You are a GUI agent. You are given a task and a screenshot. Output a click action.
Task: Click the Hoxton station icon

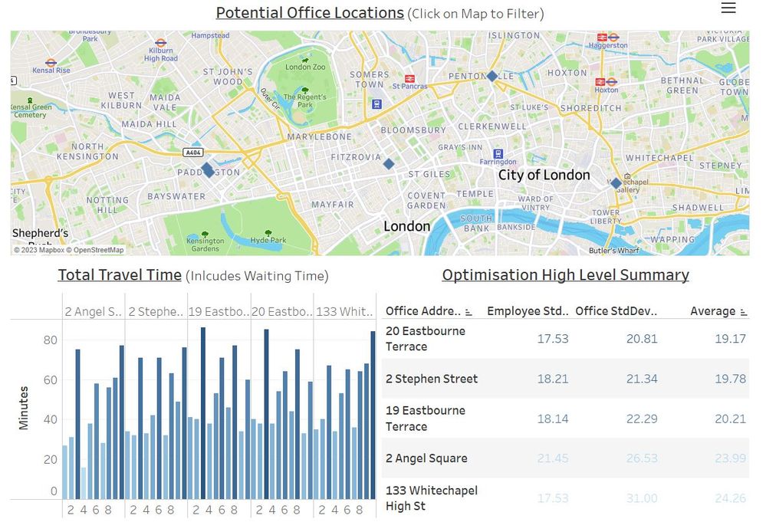click(x=606, y=82)
